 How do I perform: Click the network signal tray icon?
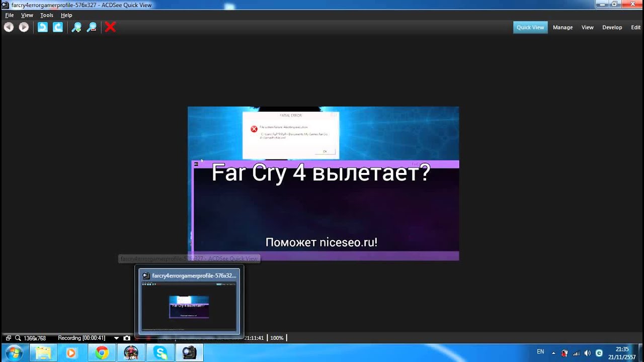(x=576, y=353)
